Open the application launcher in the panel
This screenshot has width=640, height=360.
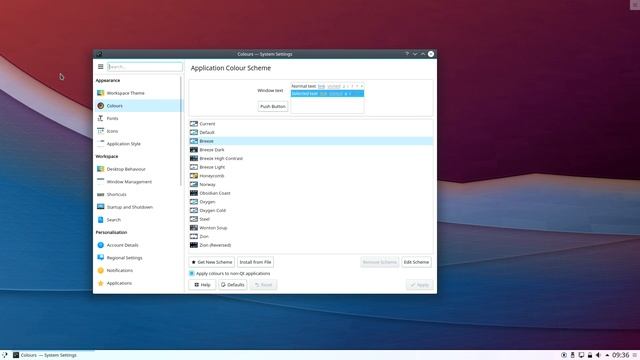click(x=4, y=355)
